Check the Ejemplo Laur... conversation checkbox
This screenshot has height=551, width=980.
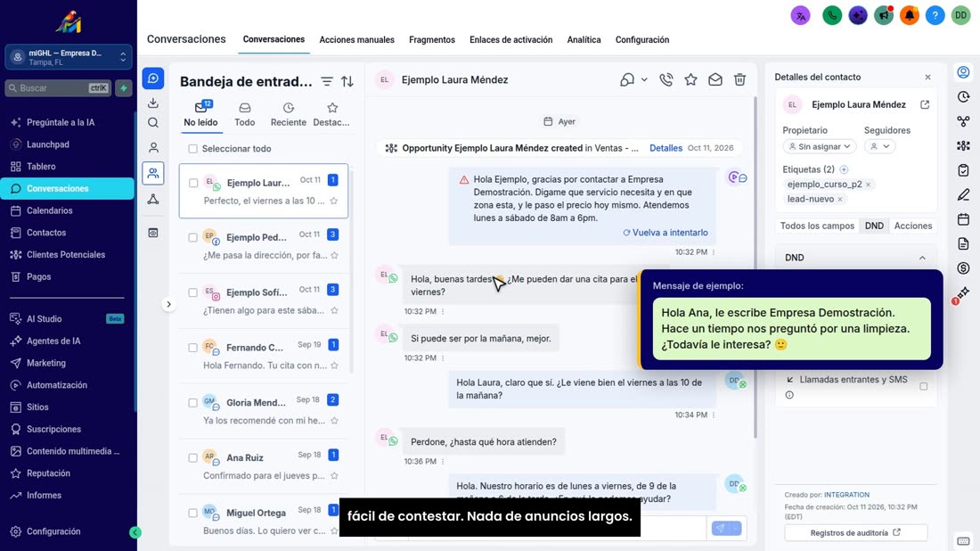point(193,184)
